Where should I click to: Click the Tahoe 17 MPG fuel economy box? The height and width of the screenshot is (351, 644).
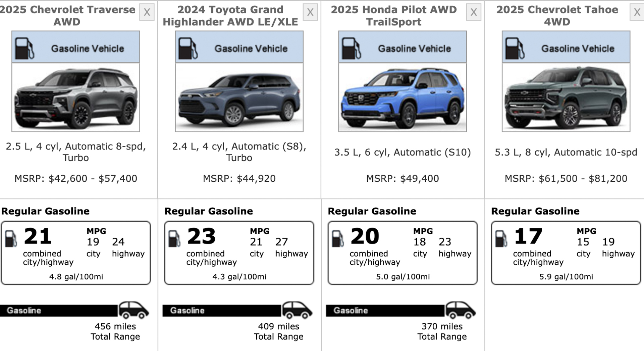[x=566, y=253]
